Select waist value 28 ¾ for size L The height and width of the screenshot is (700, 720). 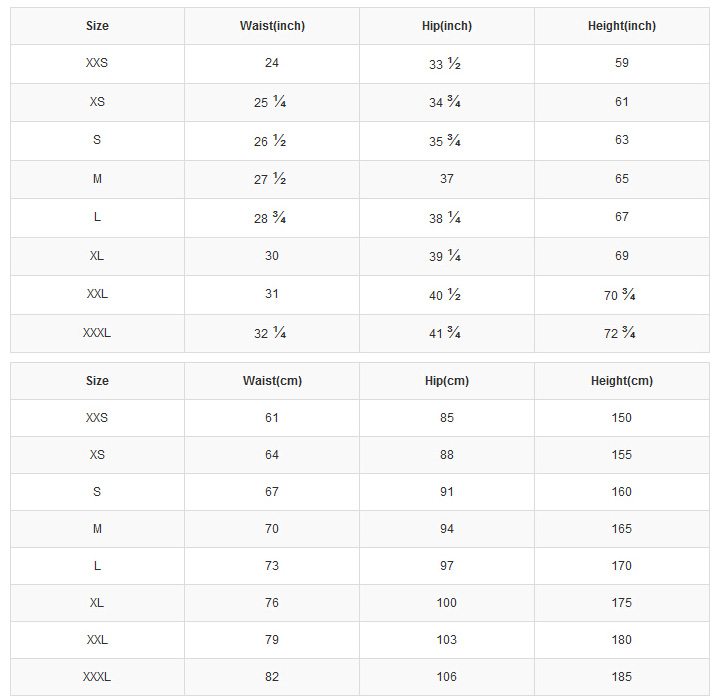(x=272, y=218)
